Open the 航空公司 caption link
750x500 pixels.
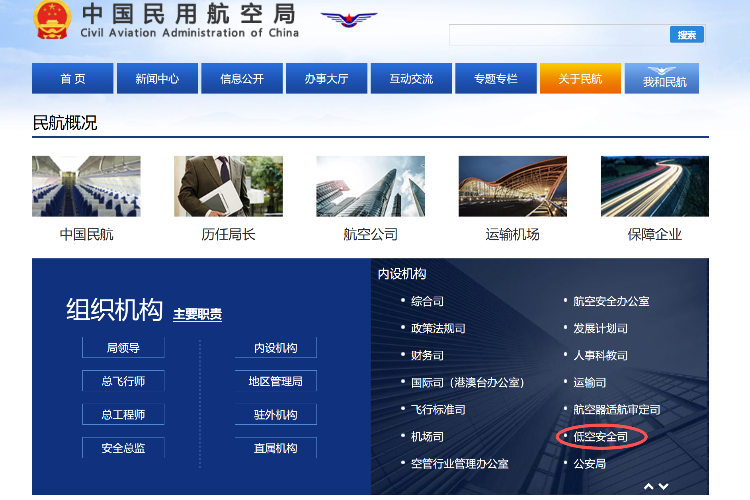coord(371,234)
